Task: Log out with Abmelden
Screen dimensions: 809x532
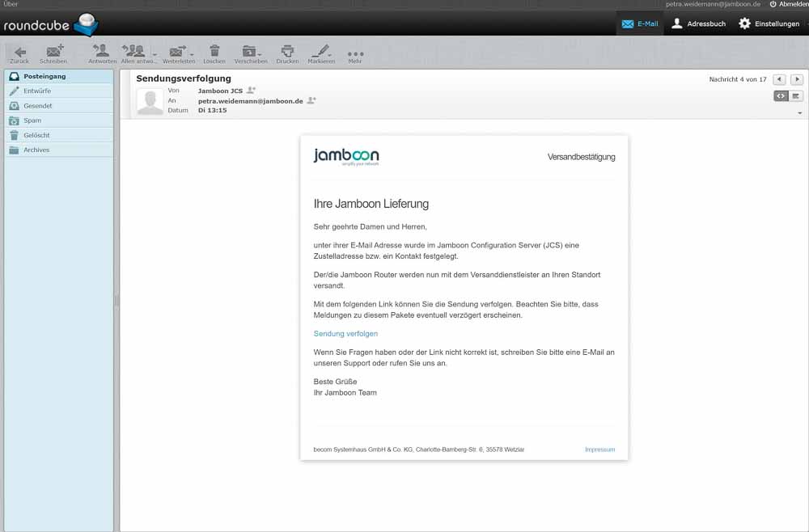Action: tap(789, 4)
